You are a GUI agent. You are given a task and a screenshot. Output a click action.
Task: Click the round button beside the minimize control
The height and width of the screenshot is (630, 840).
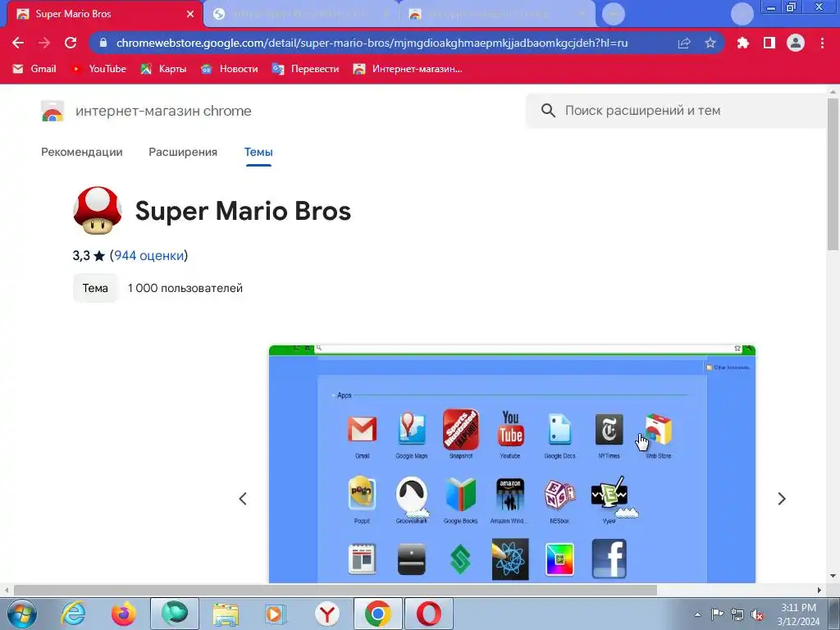coord(742,14)
